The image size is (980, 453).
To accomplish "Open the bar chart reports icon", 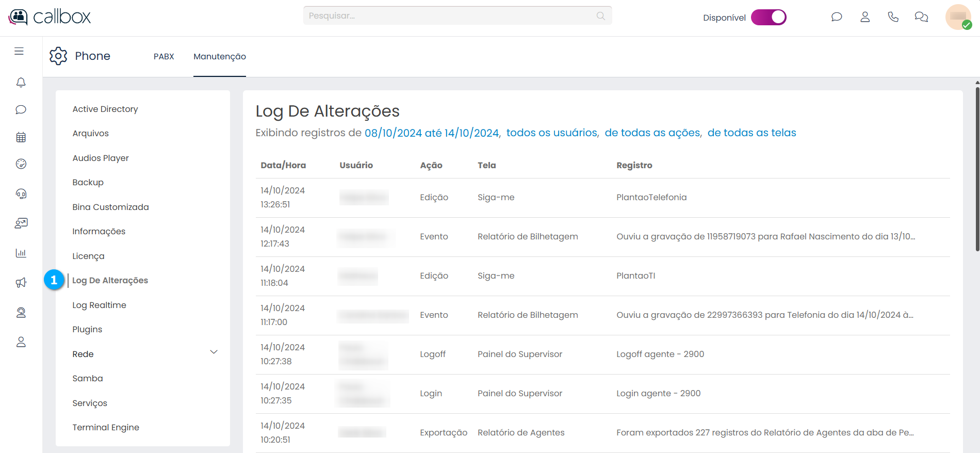I will pyautogui.click(x=21, y=253).
